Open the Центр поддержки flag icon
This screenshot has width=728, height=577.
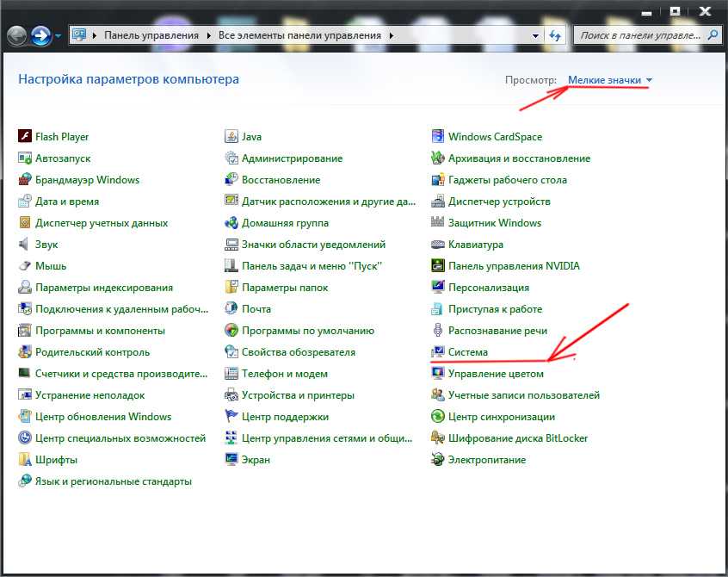point(231,416)
